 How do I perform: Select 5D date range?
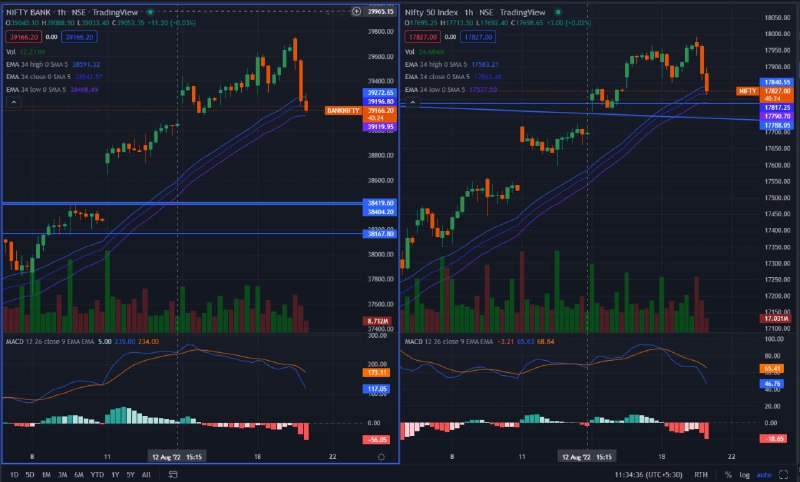pos(30,475)
